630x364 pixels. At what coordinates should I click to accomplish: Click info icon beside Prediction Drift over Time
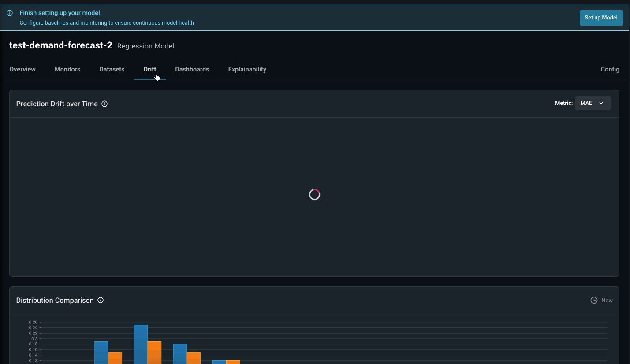(x=104, y=104)
